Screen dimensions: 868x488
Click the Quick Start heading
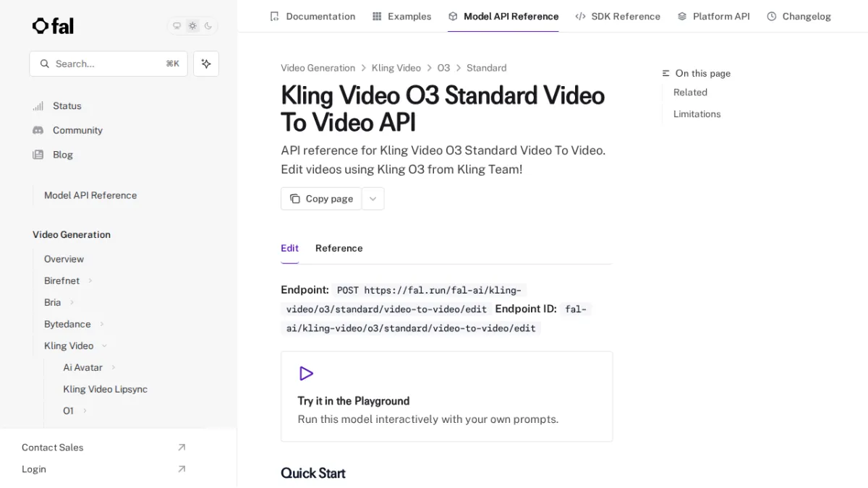click(313, 473)
